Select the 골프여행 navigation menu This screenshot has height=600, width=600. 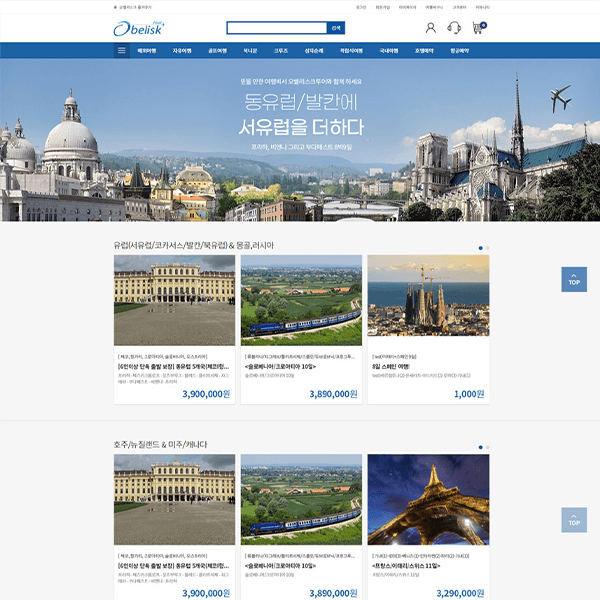click(x=217, y=51)
